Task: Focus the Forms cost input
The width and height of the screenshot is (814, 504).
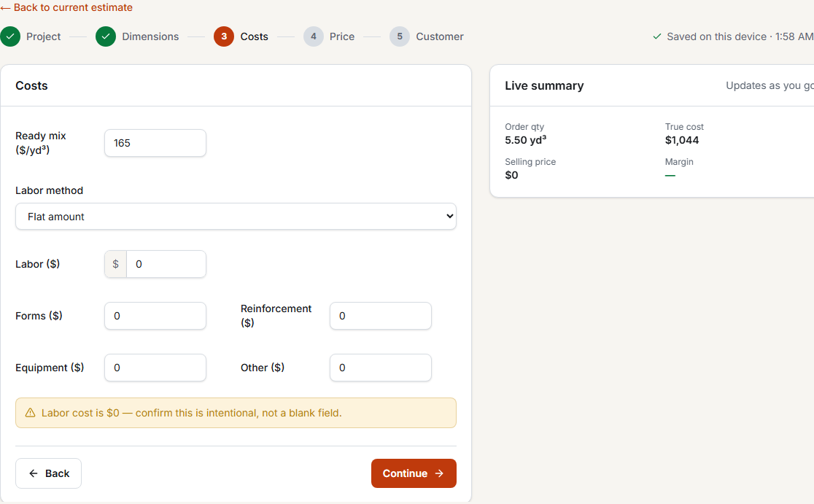Action: pyautogui.click(x=155, y=316)
